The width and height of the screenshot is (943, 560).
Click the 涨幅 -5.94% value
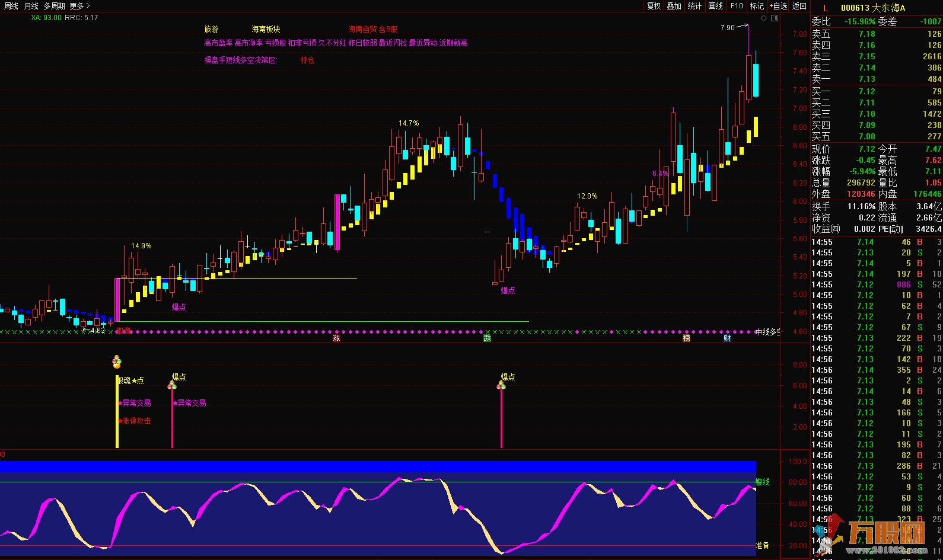[x=862, y=171]
